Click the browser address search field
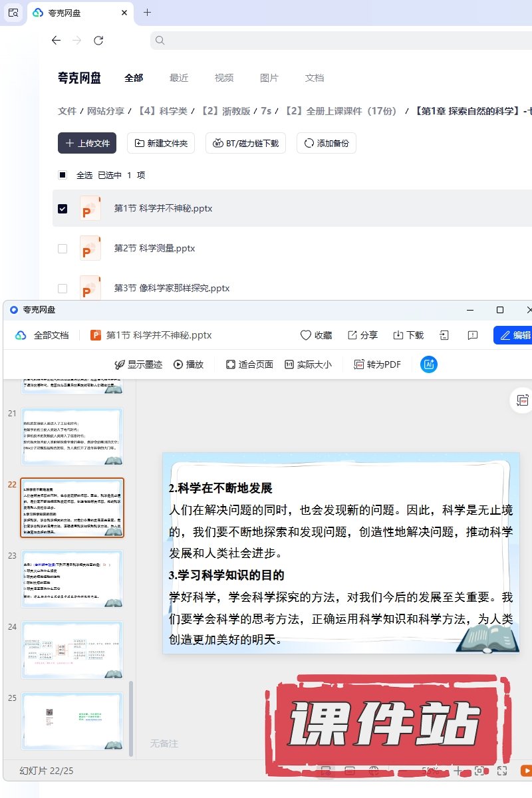 pyautogui.click(x=339, y=41)
